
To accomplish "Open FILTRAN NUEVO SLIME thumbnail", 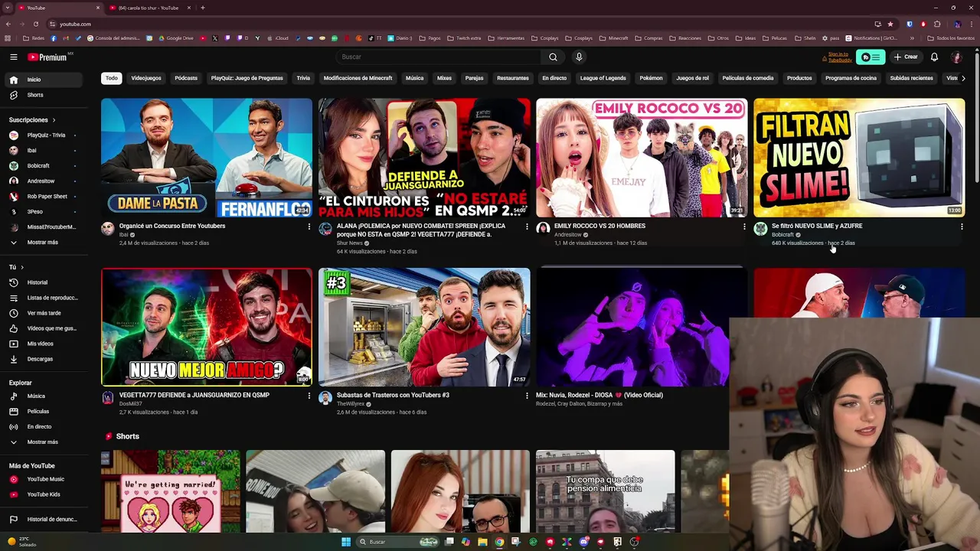I will (859, 158).
